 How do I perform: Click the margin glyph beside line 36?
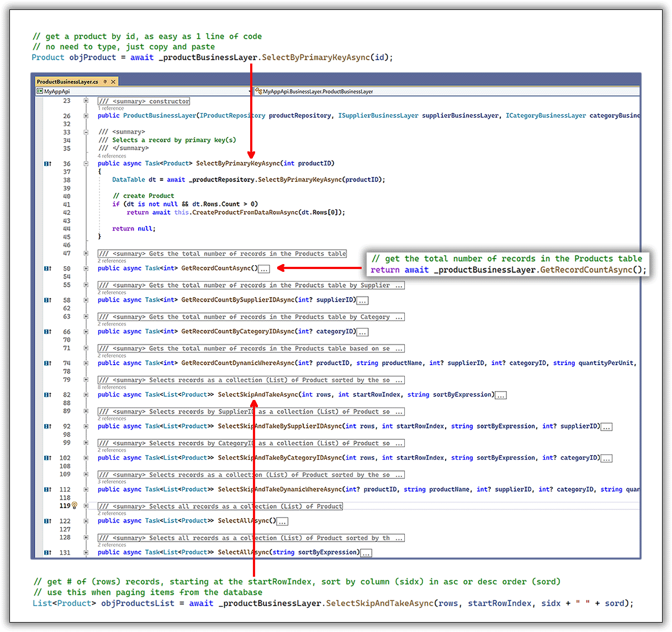47,163
